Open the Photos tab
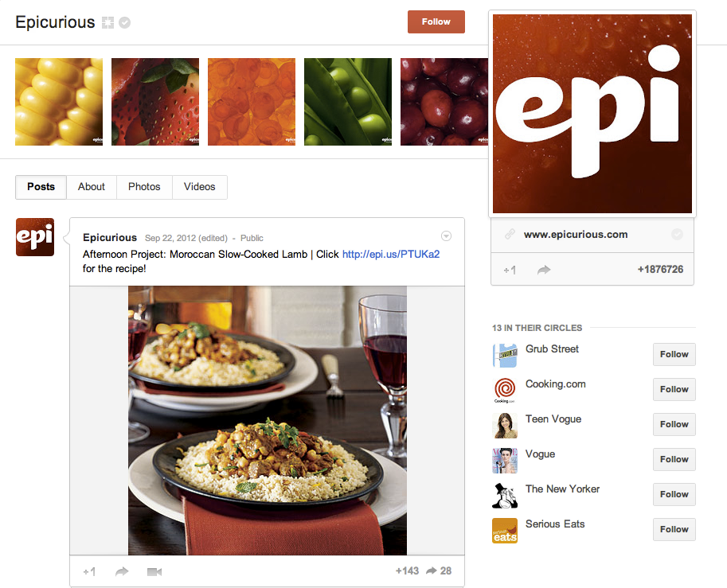This screenshot has height=588, width=727. tap(144, 187)
